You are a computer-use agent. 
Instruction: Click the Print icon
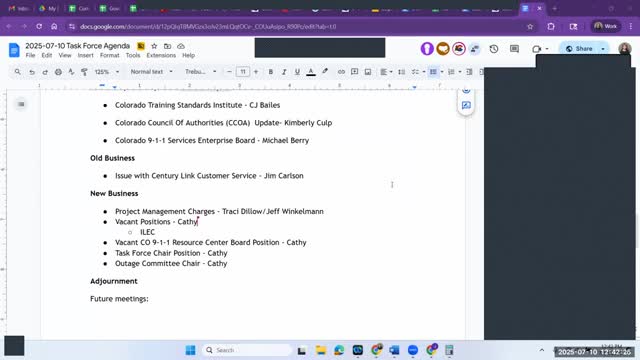tap(58, 72)
